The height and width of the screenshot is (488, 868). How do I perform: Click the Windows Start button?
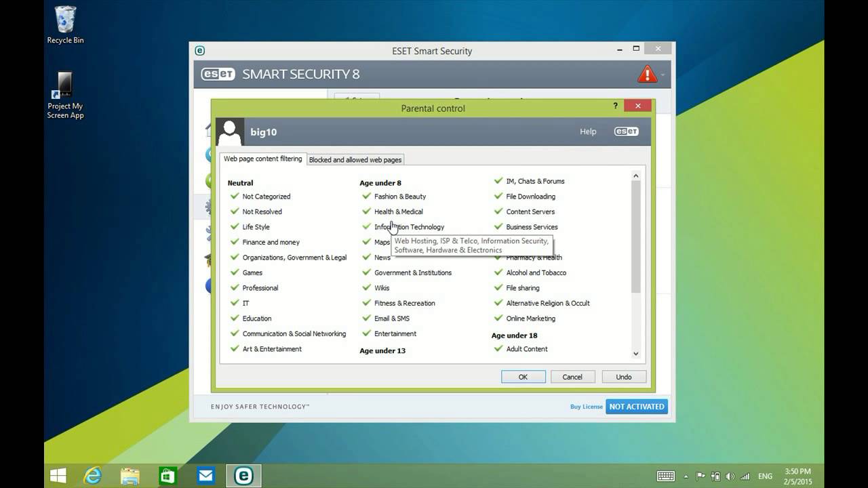click(58, 476)
